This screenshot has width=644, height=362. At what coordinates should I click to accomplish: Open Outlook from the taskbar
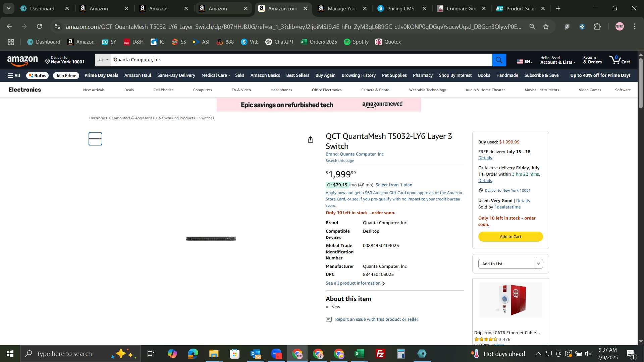(255, 354)
